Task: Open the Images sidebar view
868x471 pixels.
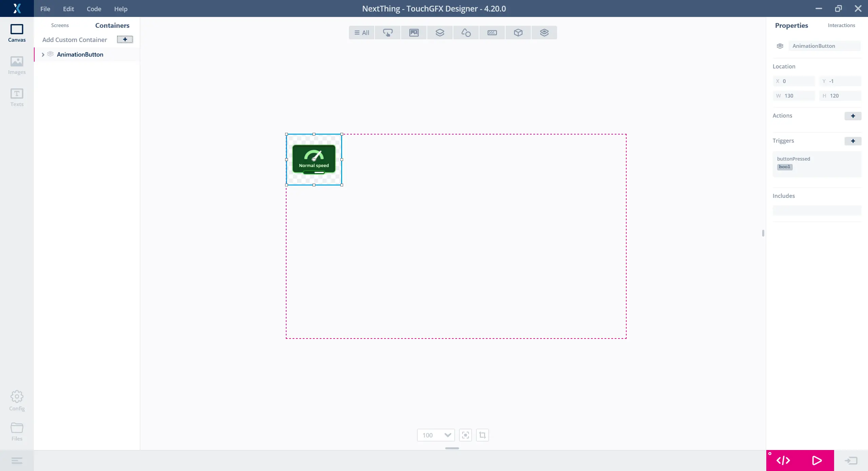Action: click(x=17, y=65)
